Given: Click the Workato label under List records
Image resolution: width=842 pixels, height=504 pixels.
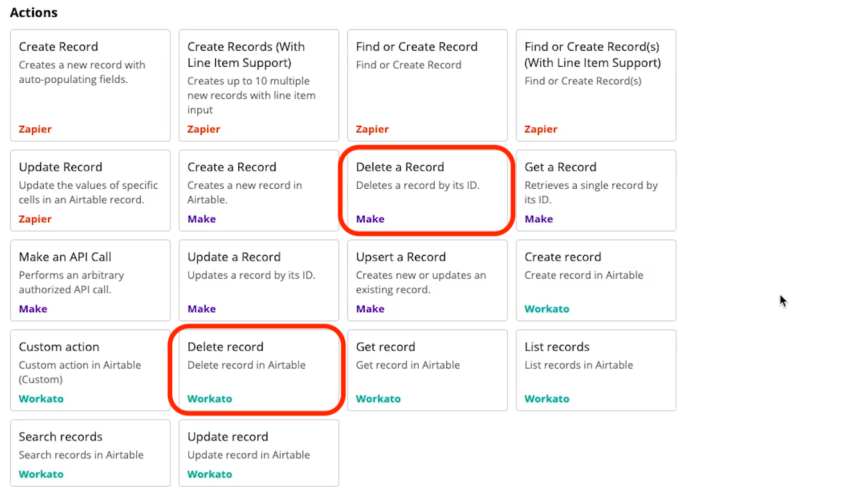Looking at the screenshot, I should (547, 399).
